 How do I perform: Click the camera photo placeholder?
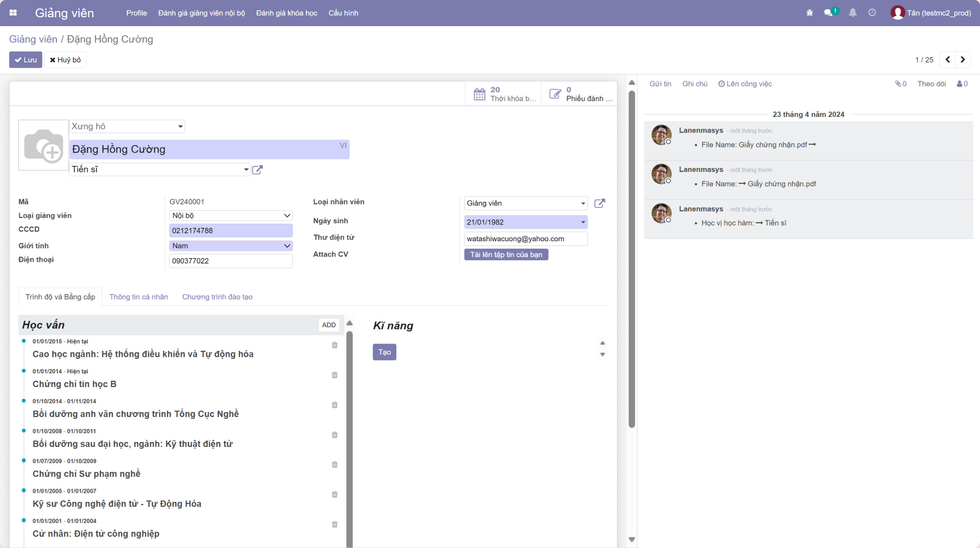click(x=44, y=146)
